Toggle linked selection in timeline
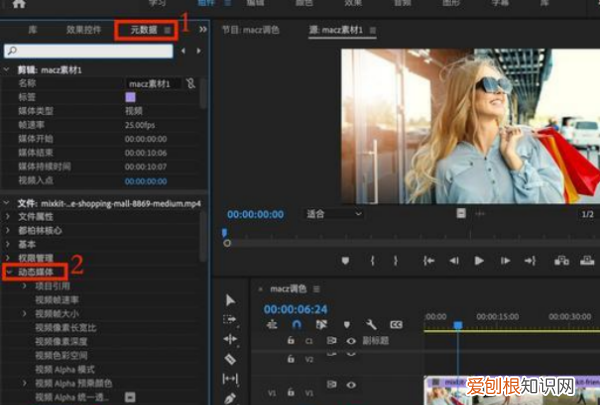 point(321,325)
